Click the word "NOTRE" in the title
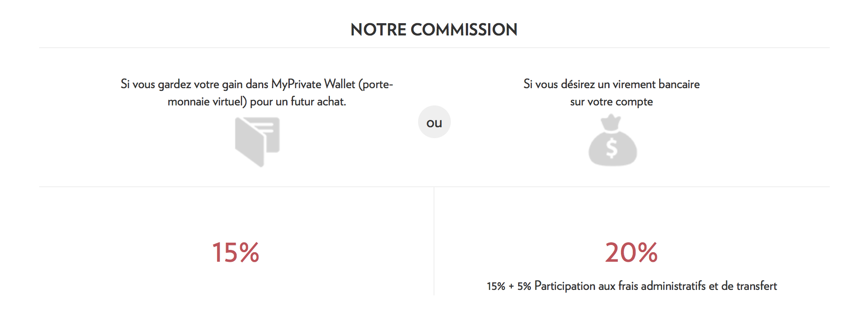The height and width of the screenshot is (319, 868). point(378,30)
